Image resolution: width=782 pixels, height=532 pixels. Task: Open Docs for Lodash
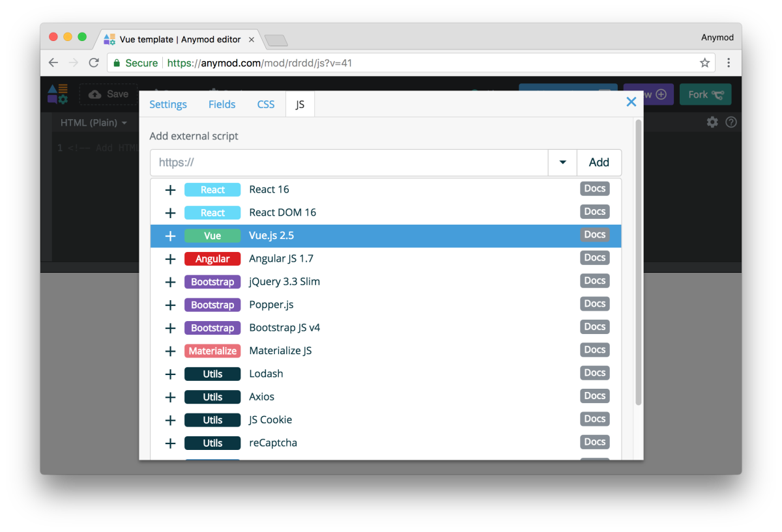(x=595, y=373)
